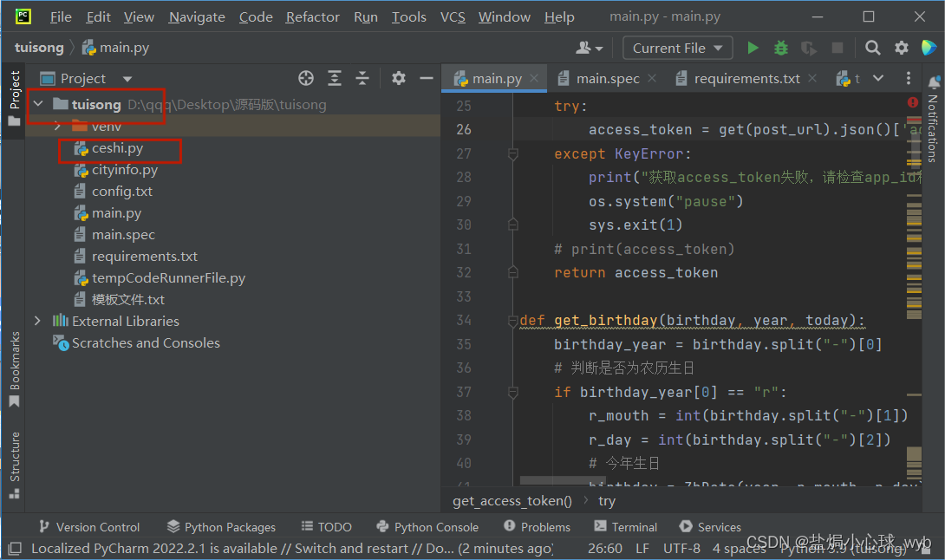Image resolution: width=945 pixels, height=560 pixels.
Task: Select Scratches and Consoles node
Action: tap(146, 343)
